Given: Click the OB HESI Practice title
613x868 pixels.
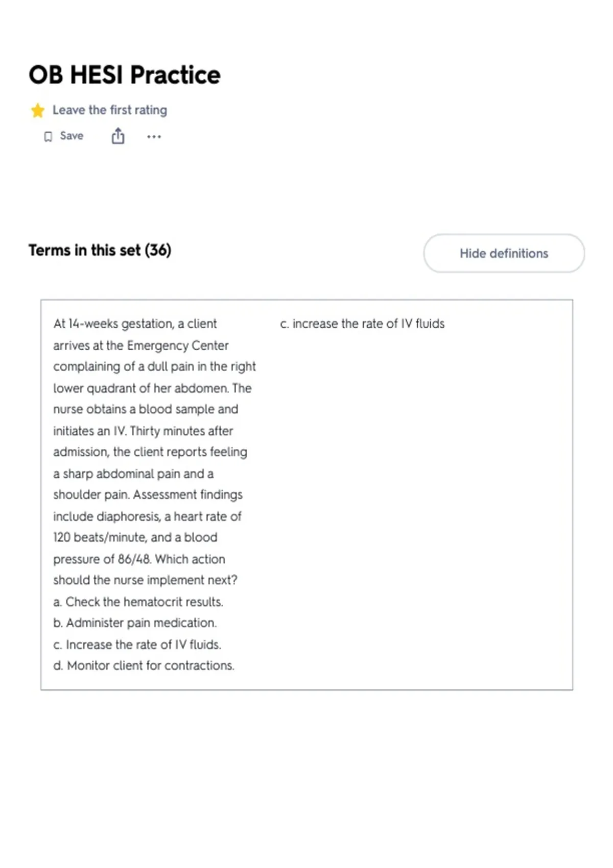Looking at the screenshot, I should (125, 75).
